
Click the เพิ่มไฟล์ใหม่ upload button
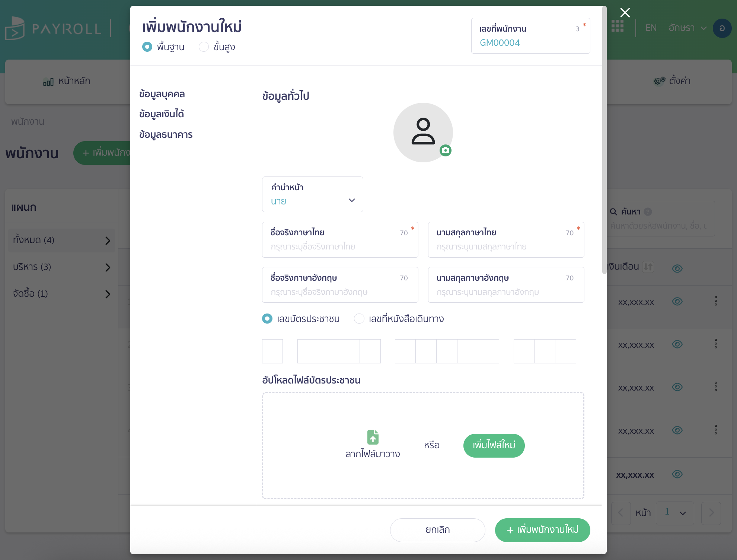494,445
